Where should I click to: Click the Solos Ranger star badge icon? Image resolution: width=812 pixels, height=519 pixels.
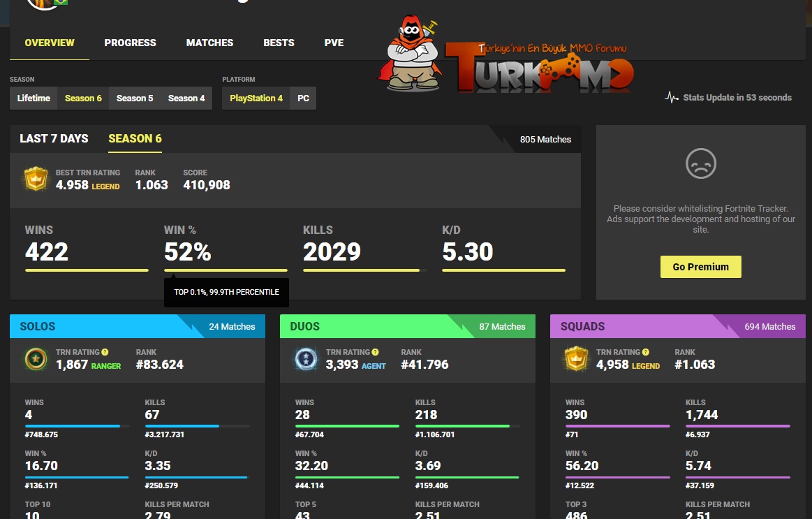coord(36,358)
